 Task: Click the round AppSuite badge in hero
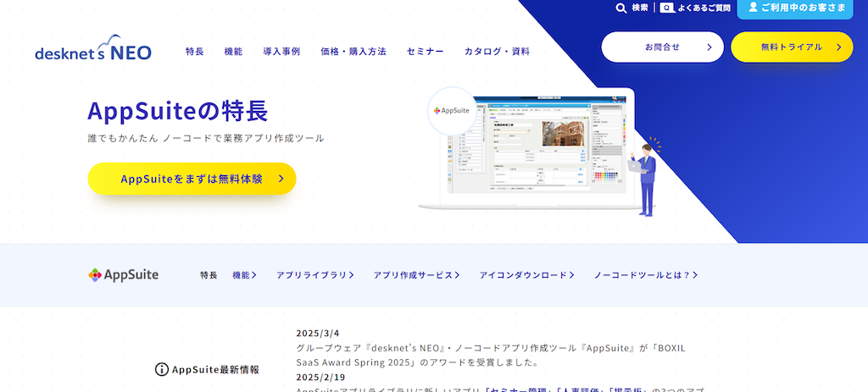coord(452,111)
